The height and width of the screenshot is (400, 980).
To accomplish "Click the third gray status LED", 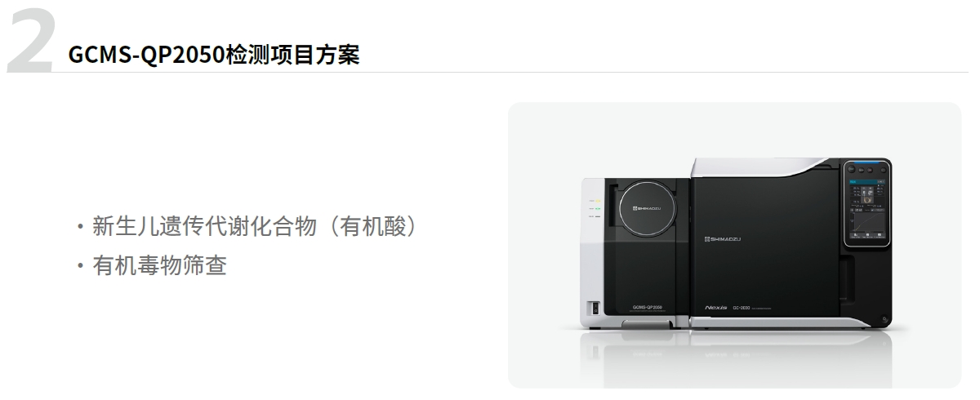I will coord(598,216).
